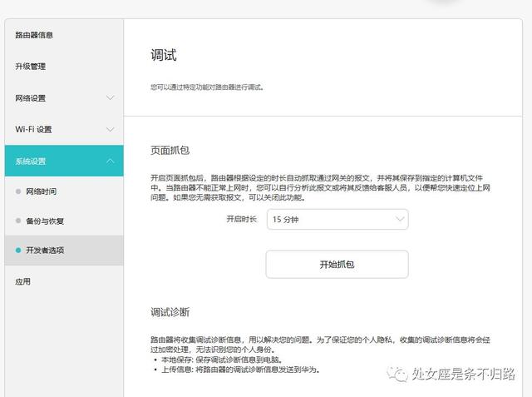This screenshot has width=532, height=397.
Task: Open the 开启时长 15 分钟 dropdown
Action: click(337, 220)
